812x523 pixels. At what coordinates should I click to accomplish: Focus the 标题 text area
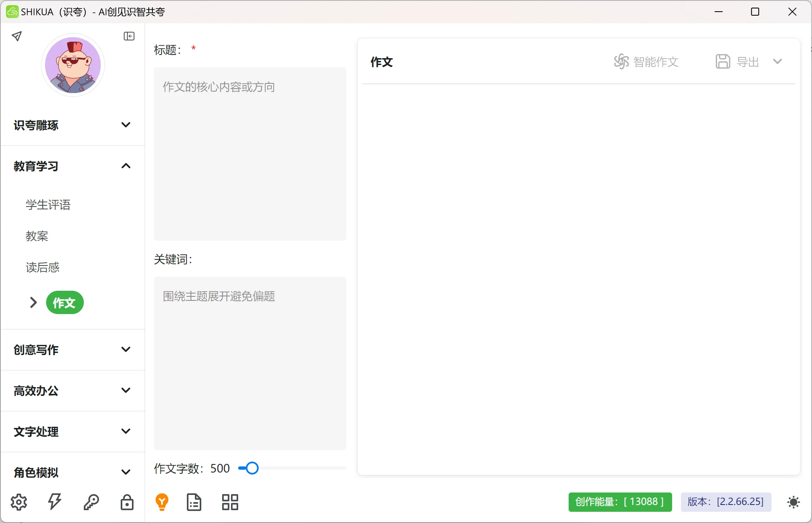point(250,154)
